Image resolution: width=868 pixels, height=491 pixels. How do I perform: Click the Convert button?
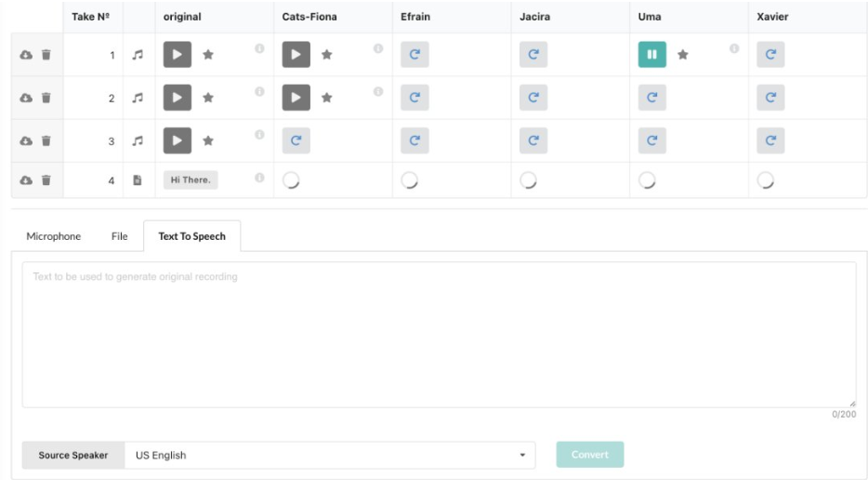(590, 455)
